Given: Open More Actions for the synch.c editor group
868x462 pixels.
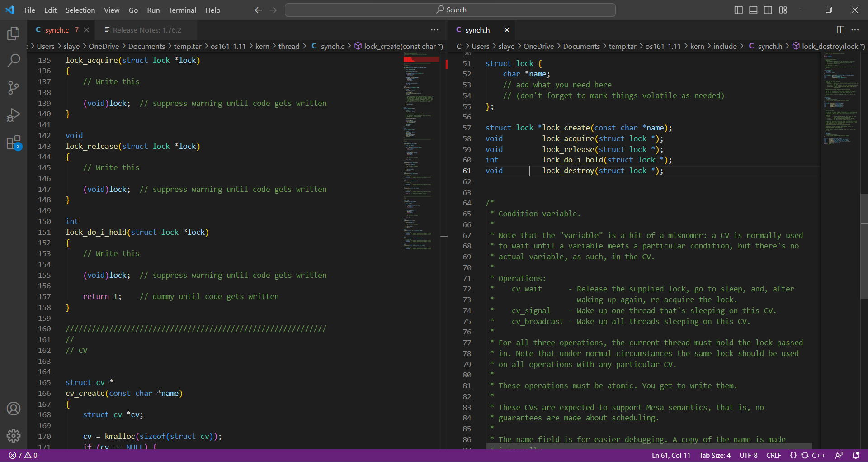Looking at the screenshot, I should (x=434, y=30).
